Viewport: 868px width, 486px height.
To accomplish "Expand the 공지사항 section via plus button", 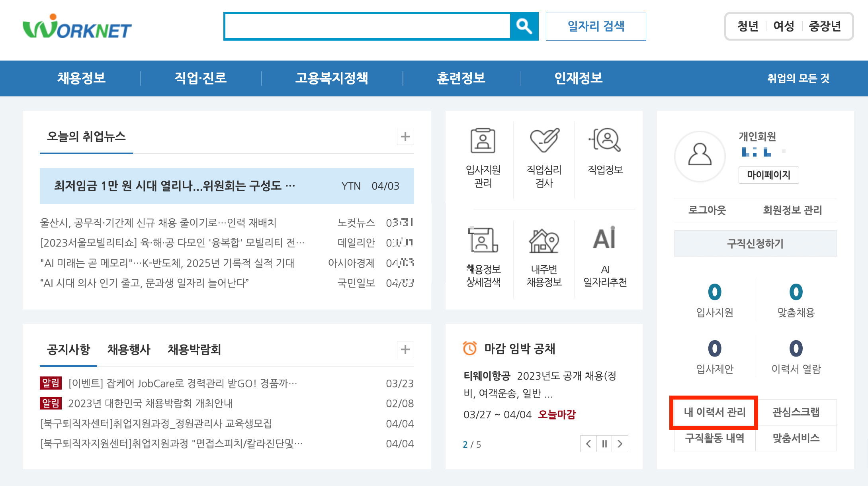I will coord(405,350).
